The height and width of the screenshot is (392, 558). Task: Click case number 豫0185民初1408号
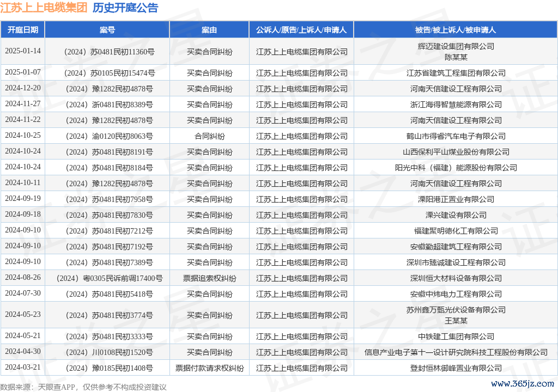[x=109, y=368]
